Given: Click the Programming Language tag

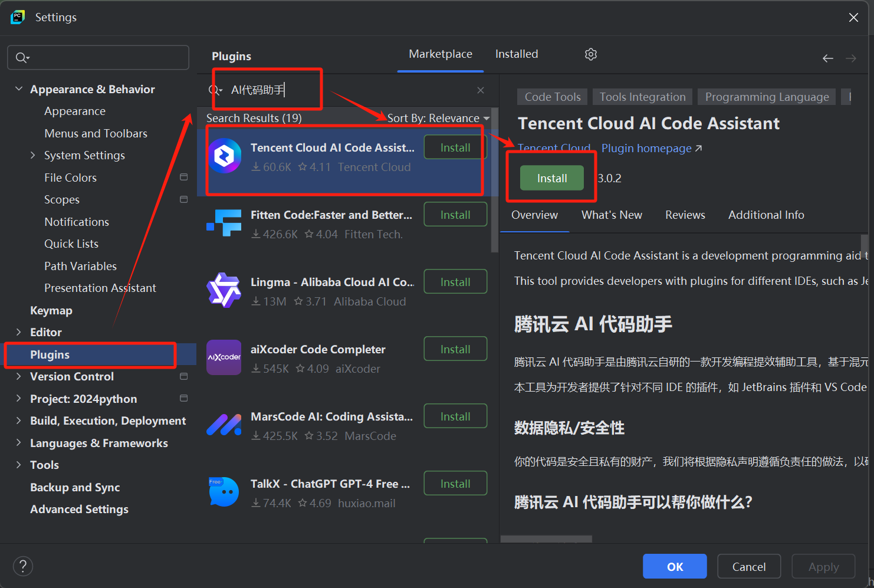Looking at the screenshot, I should (x=767, y=97).
